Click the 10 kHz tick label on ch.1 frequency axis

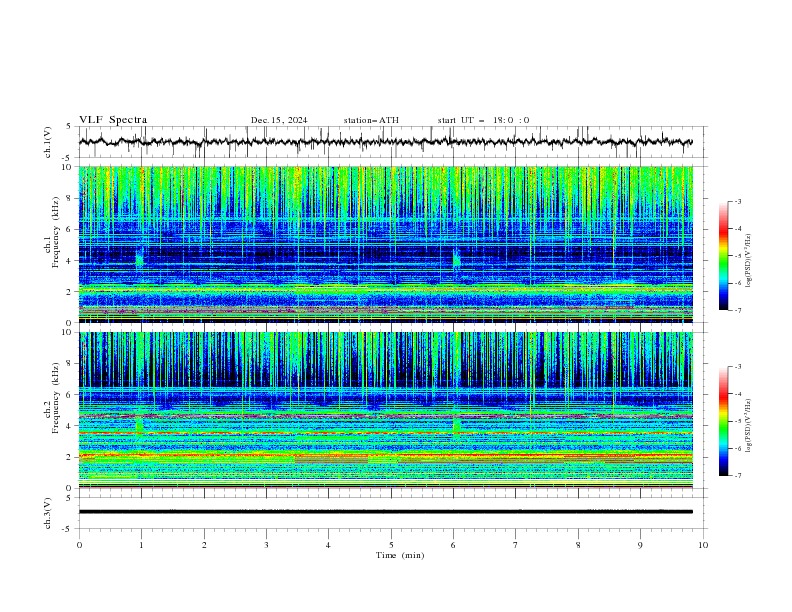click(x=66, y=167)
